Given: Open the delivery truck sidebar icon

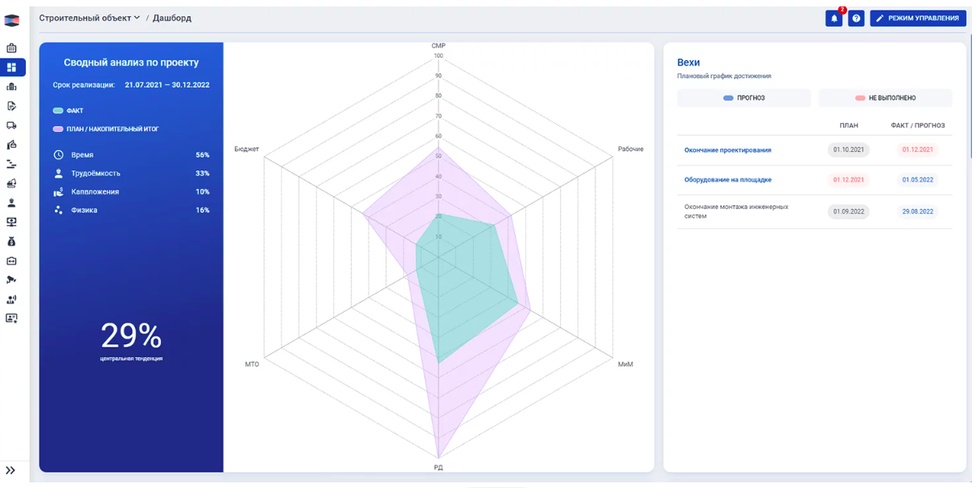Looking at the screenshot, I should 11,125.
